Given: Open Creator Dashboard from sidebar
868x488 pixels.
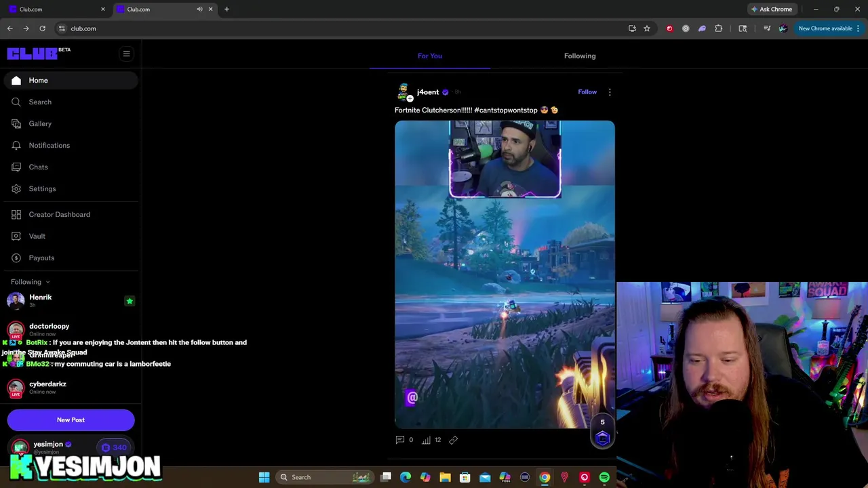Looking at the screenshot, I should point(71,214).
